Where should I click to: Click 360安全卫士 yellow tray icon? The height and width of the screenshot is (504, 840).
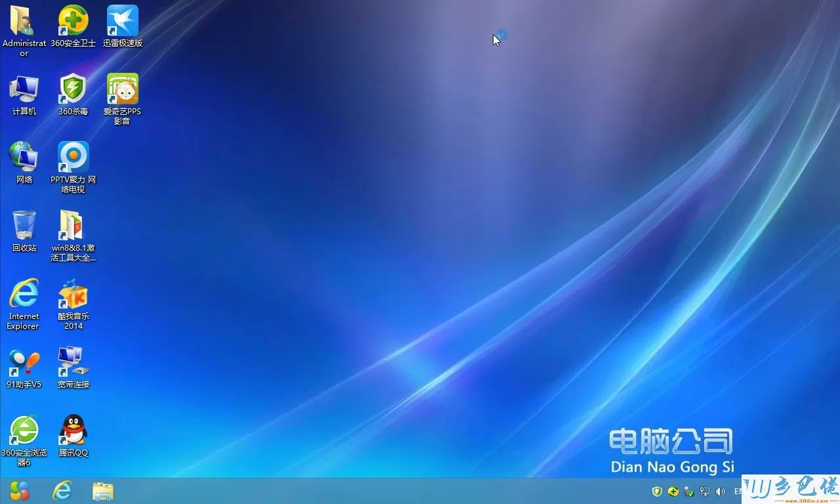point(673,492)
